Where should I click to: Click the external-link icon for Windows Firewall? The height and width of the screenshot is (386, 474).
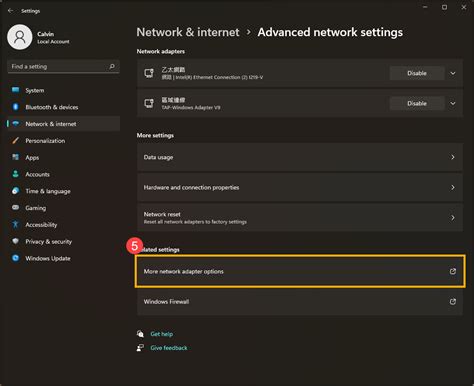[453, 302]
